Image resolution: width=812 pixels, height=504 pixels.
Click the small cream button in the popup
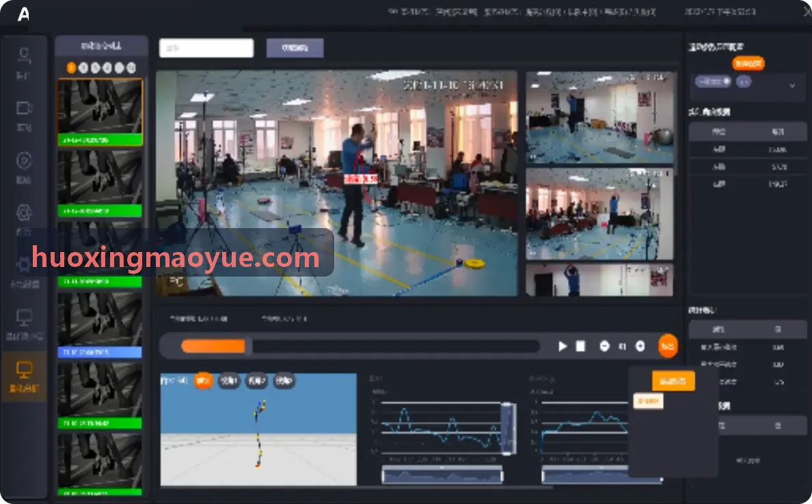tap(648, 401)
